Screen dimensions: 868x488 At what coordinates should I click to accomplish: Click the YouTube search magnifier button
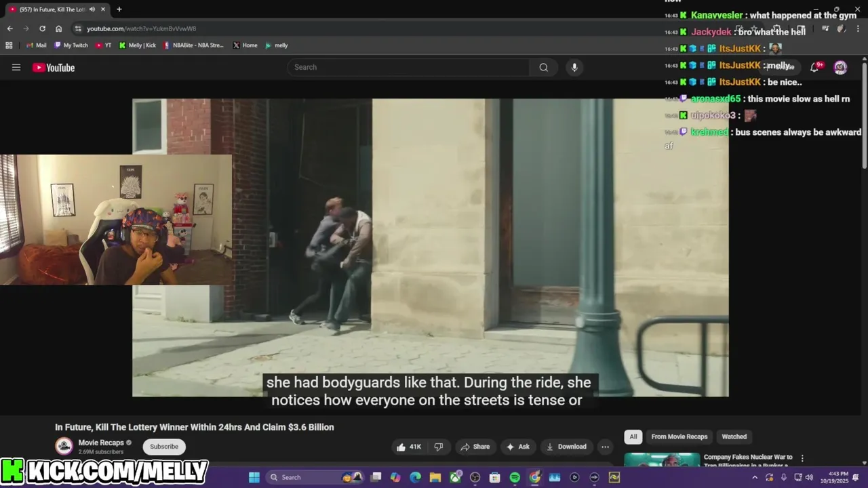pos(543,67)
